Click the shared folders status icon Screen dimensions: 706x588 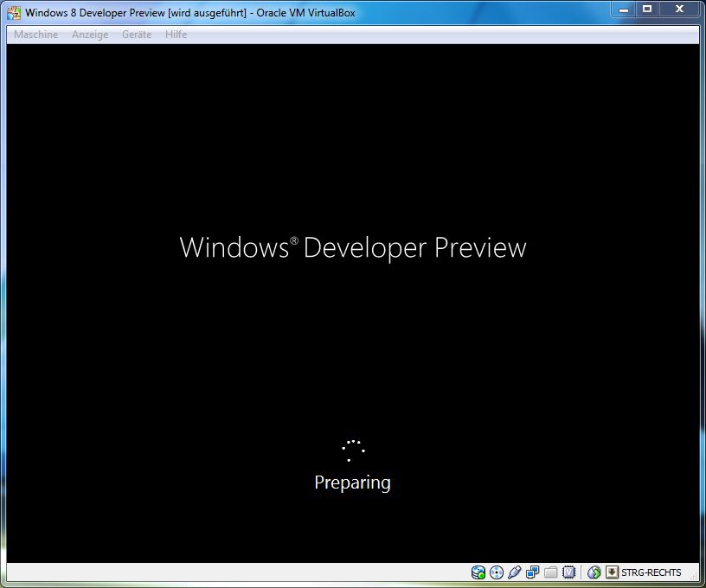coord(550,572)
